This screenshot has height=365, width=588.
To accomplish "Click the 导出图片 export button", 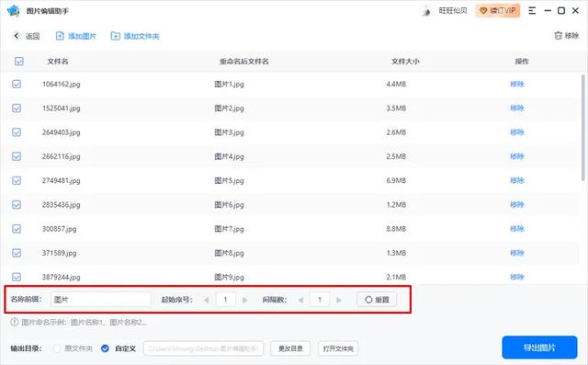I will tap(539, 348).
